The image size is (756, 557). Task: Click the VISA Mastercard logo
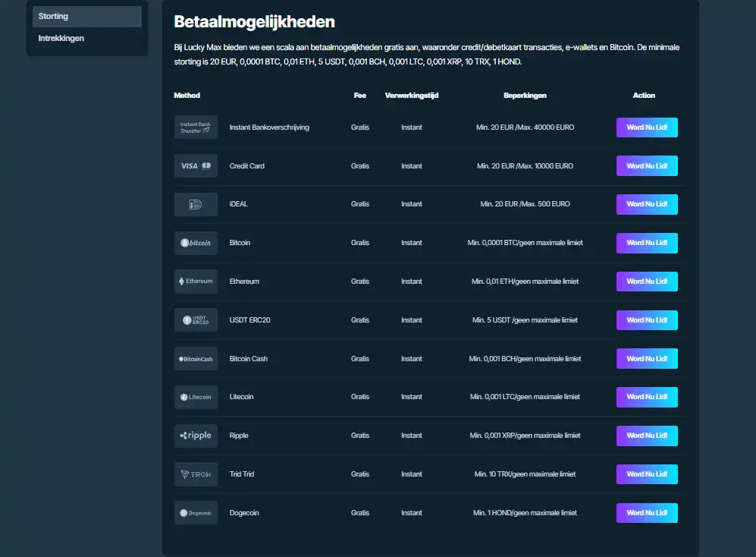(196, 166)
